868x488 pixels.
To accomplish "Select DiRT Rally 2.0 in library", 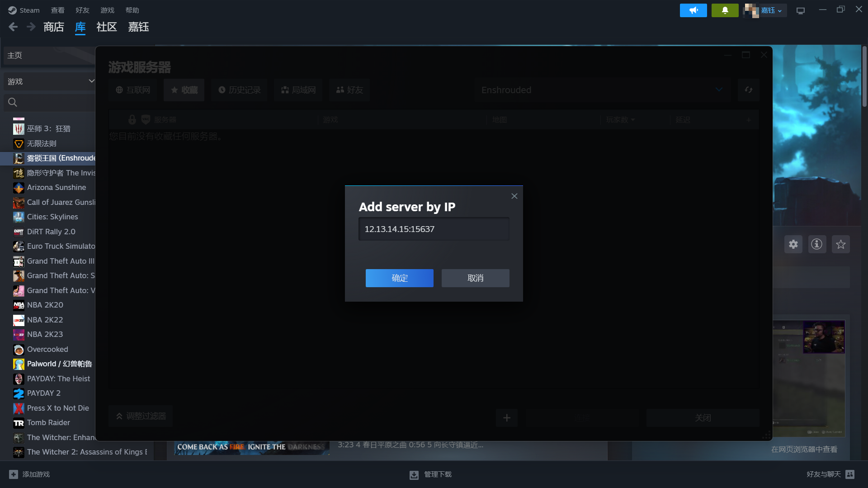I will coord(51,232).
